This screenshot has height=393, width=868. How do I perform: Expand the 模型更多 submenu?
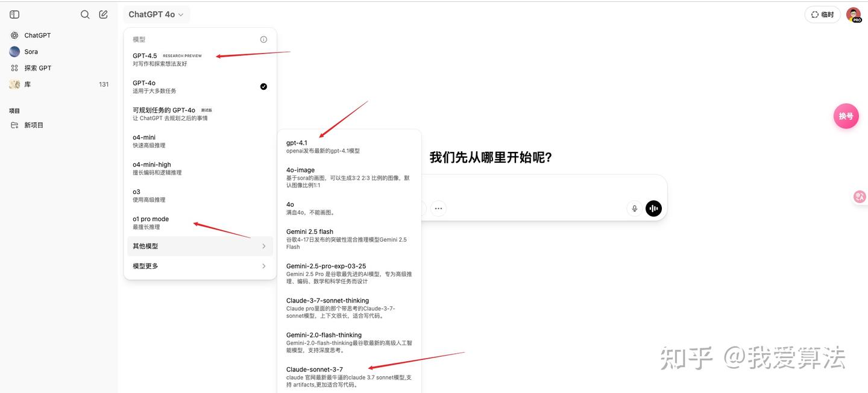[200, 266]
